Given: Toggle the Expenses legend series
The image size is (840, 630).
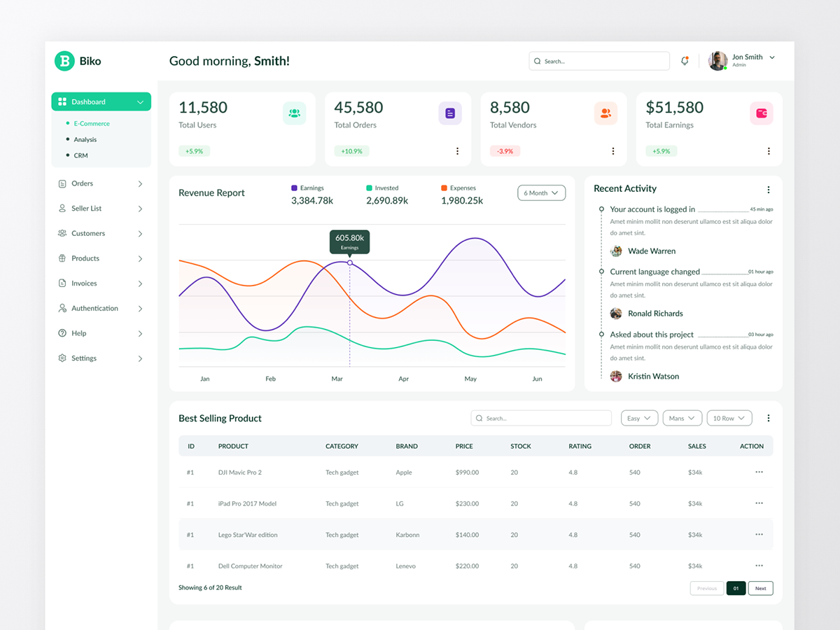Looking at the screenshot, I should click(x=462, y=188).
